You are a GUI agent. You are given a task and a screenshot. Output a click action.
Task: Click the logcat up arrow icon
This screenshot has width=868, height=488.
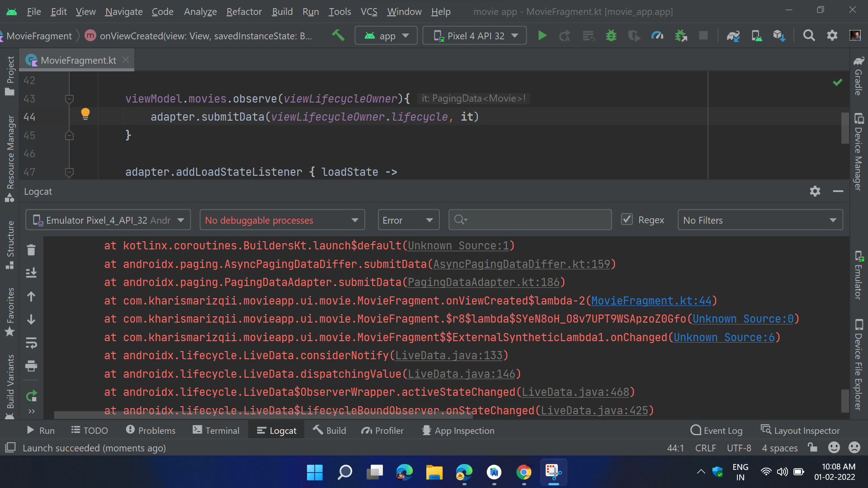pyautogui.click(x=31, y=296)
